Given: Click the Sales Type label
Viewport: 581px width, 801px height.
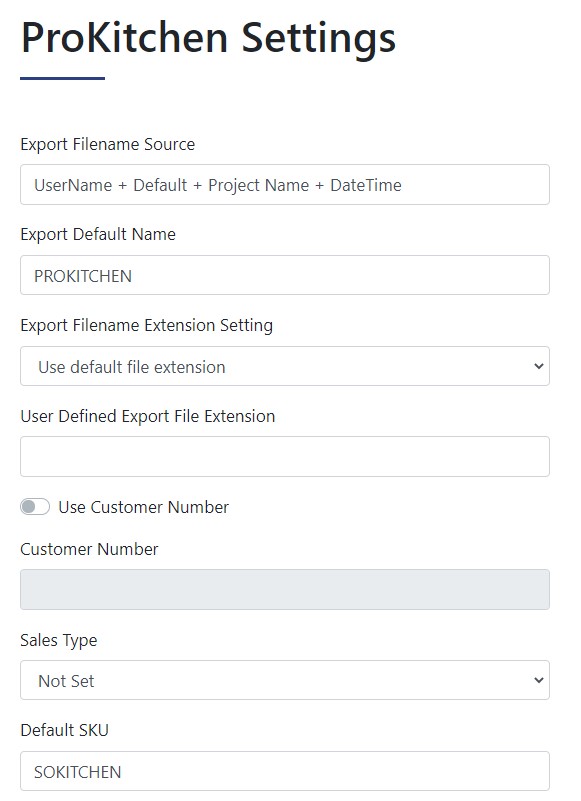Looking at the screenshot, I should click(x=58, y=640).
